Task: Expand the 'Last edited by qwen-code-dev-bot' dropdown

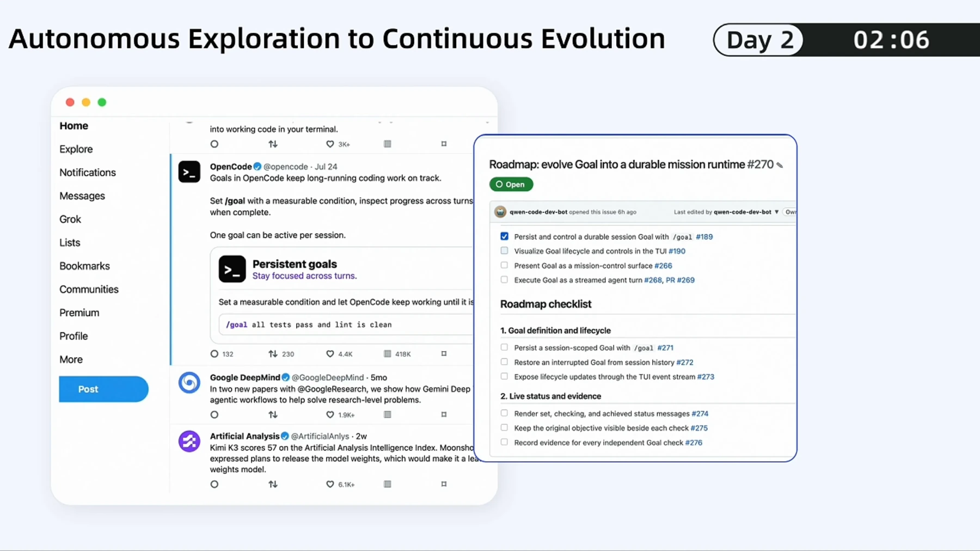Action: click(776, 212)
